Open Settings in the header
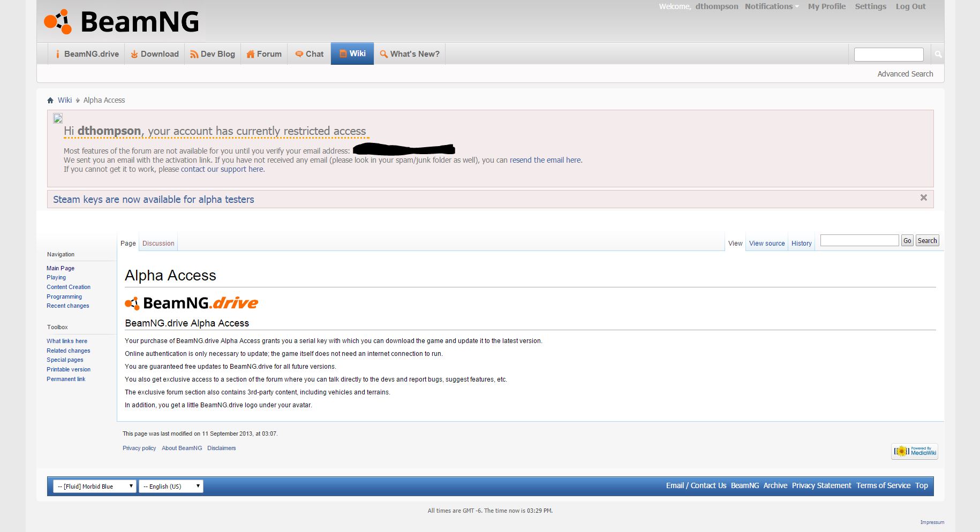Image resolution: width=980 pixels, height=532 pixels. pos(870,6)
